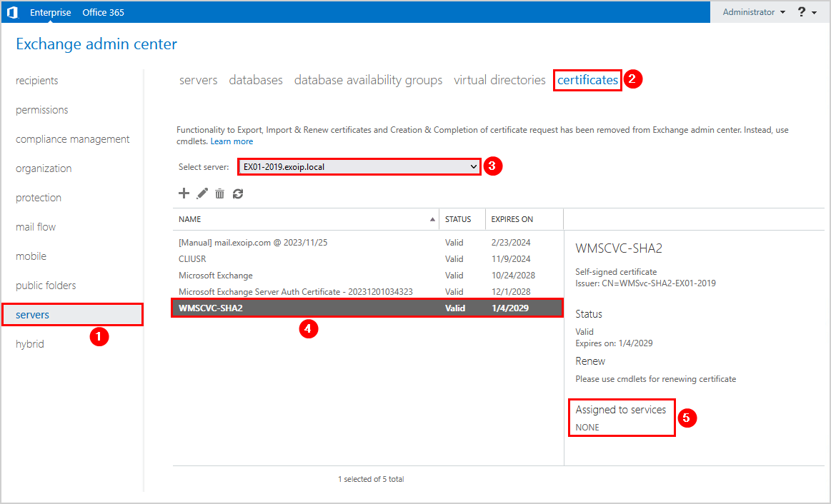Image resolution: width=831 pixels, height=504 pixels.
Task: Select the Microsoft Exchange Server Auth Certificate
Action: pos(295,292)
